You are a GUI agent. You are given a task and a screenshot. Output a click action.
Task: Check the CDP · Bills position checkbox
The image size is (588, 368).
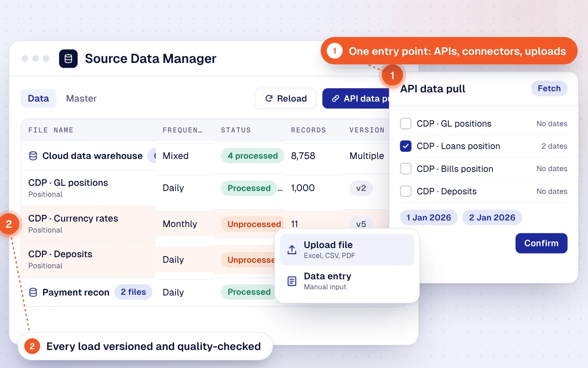pos(406,169)
